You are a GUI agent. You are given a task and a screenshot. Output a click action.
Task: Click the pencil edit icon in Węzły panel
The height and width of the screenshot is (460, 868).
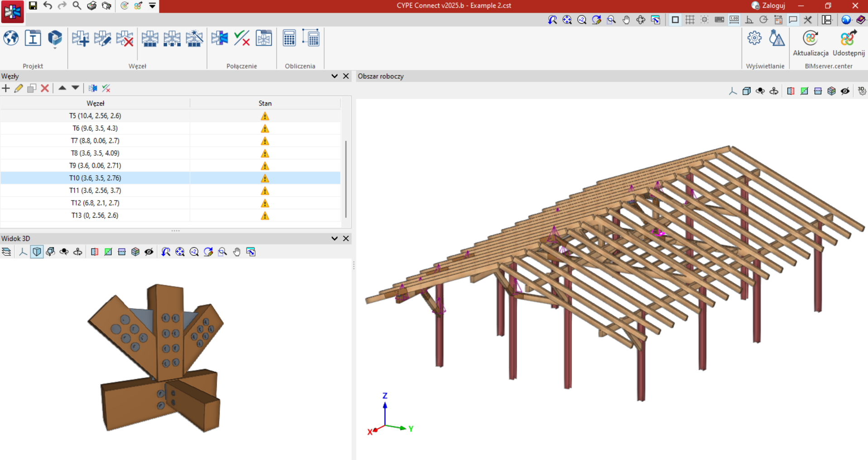[19, 88]
